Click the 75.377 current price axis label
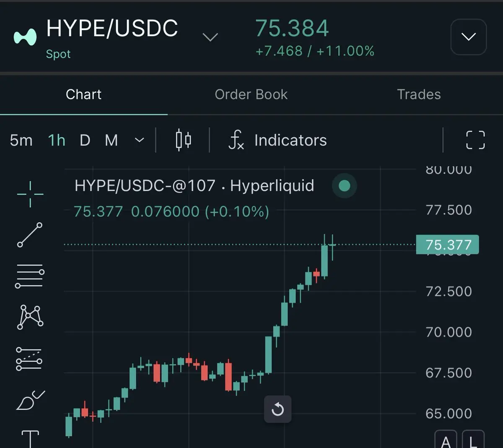503x448 pixels. tap(447, 245)
